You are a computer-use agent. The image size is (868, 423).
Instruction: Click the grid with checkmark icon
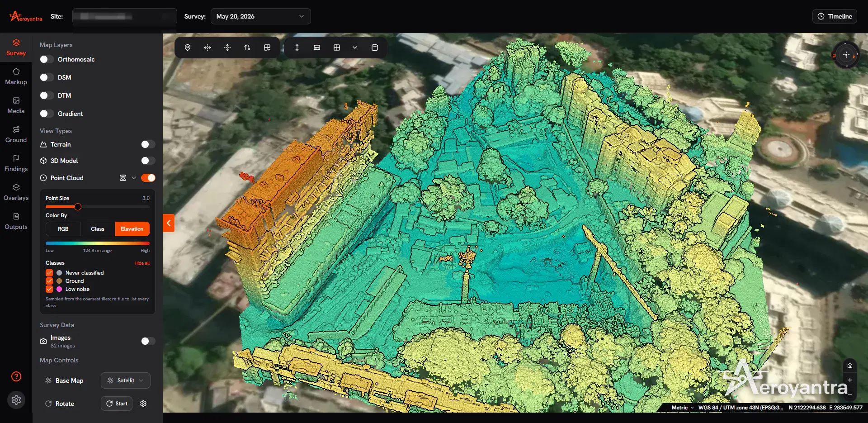pyautogui.click(x=267, y=48)
